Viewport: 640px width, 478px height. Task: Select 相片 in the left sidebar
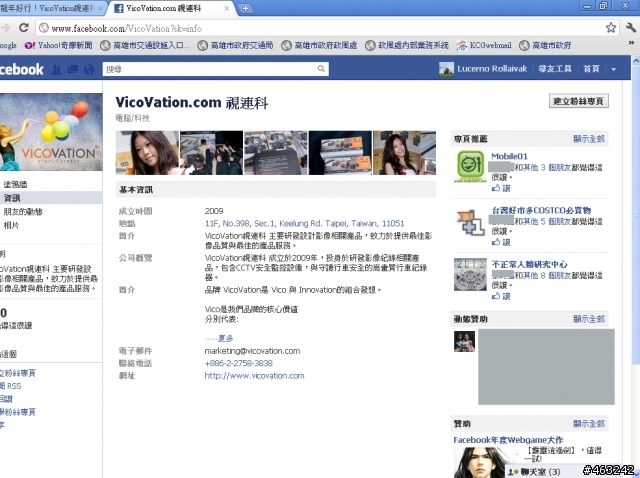11,225
